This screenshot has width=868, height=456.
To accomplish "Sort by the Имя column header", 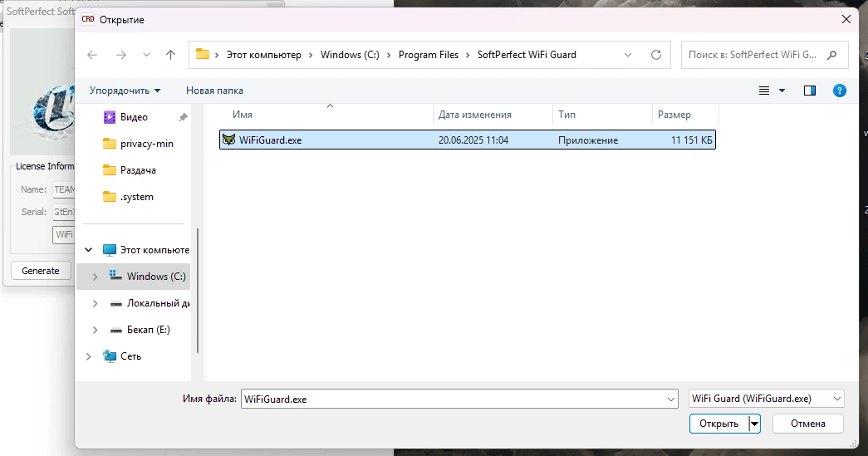I will coord(243,115).
